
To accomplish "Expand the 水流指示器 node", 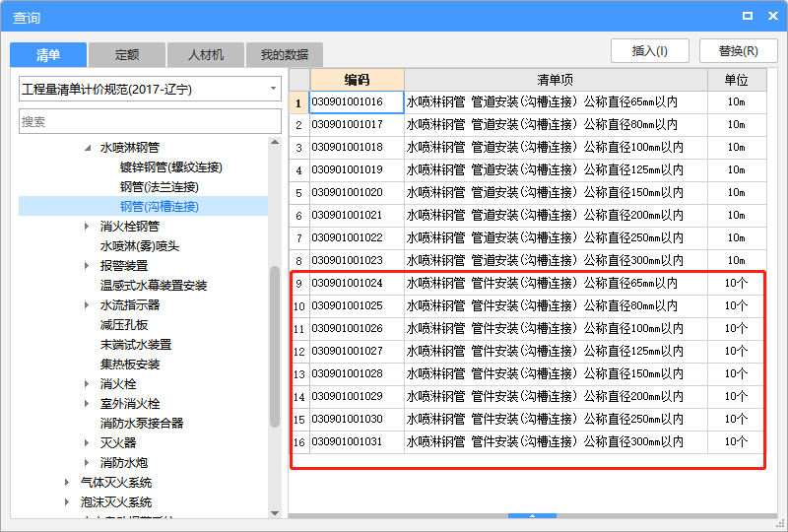I will pyautogui.click(x=87, y=305).
